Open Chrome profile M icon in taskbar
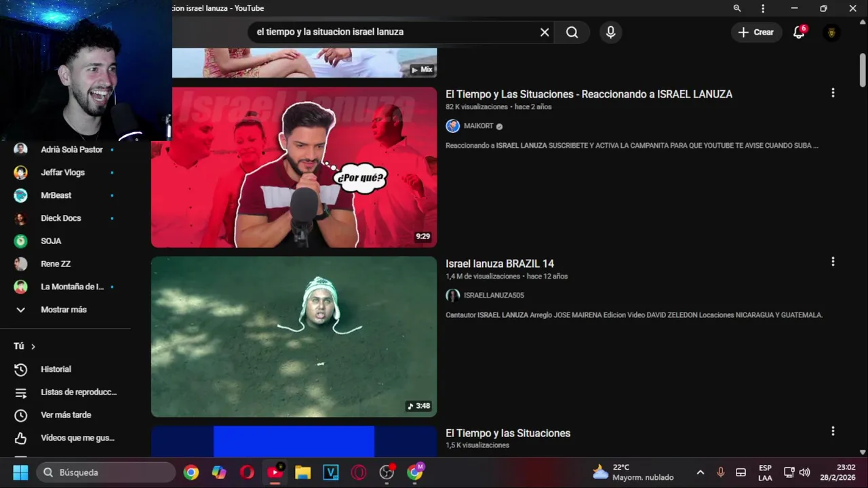 pyautogui.click(x=415, y=472)
